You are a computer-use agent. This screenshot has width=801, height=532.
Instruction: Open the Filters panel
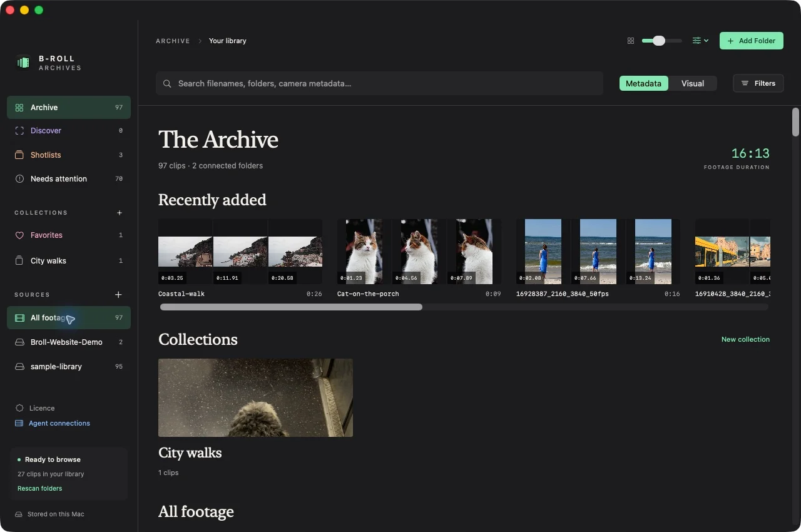(x=758, y=83)
